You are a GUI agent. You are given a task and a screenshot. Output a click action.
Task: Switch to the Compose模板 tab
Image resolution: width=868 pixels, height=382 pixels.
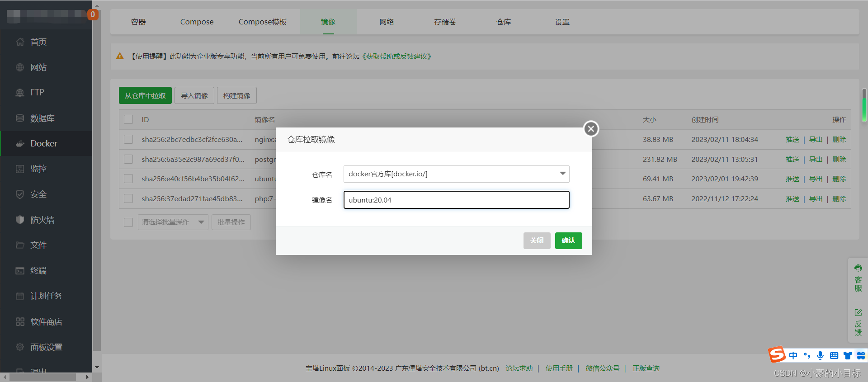[263, 22]
